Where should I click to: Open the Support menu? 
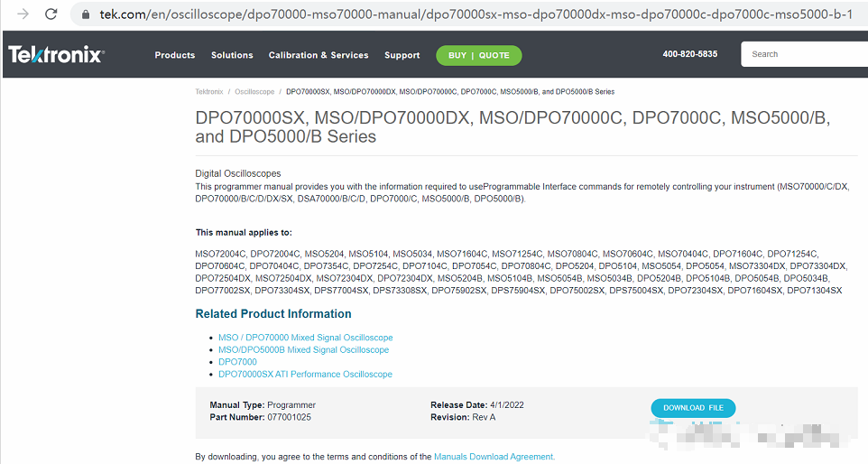click(x=402, y=55)
